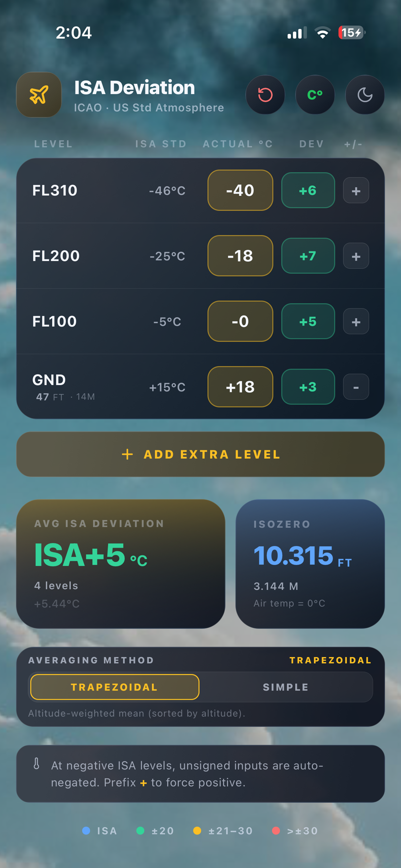Switch to the Simple averaging method
This screenshot has height=868, width=401.
(286, 687)
